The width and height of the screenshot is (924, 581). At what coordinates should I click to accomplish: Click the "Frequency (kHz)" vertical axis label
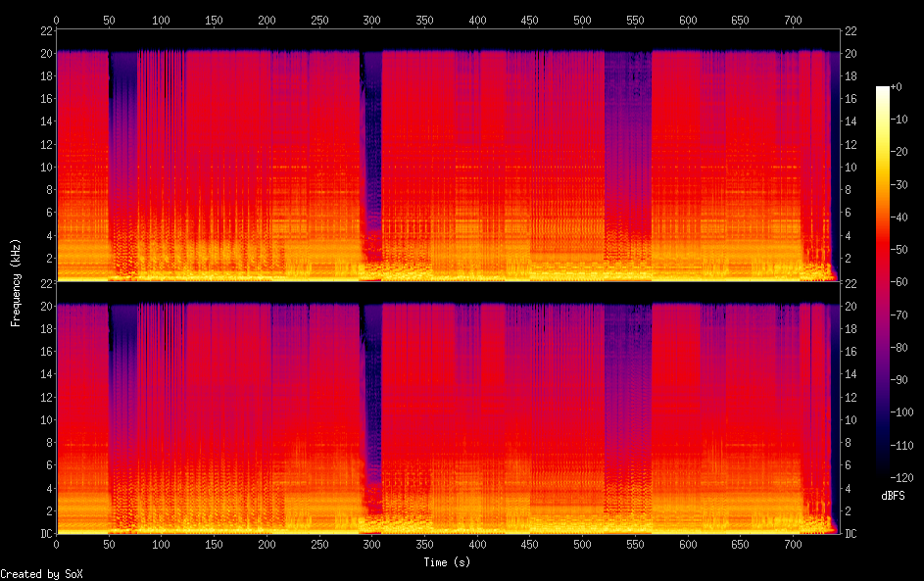[x=16, y=281]
